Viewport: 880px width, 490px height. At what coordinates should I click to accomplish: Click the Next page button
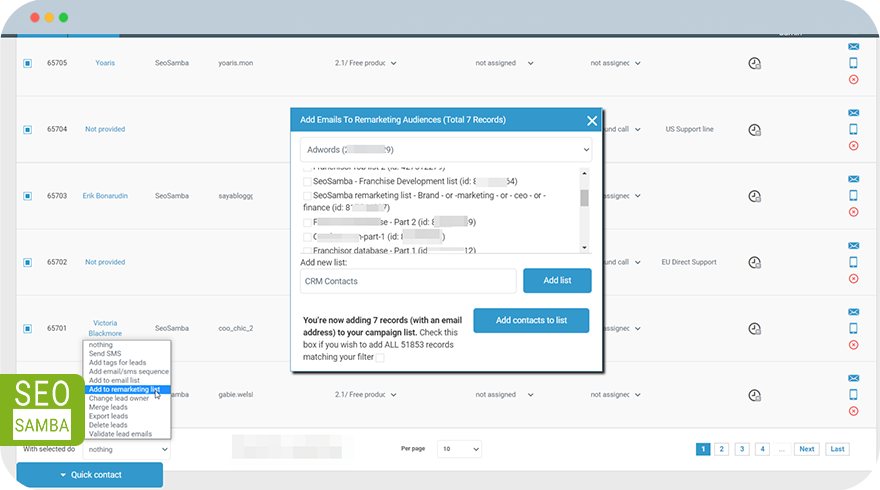pos(806,449)
